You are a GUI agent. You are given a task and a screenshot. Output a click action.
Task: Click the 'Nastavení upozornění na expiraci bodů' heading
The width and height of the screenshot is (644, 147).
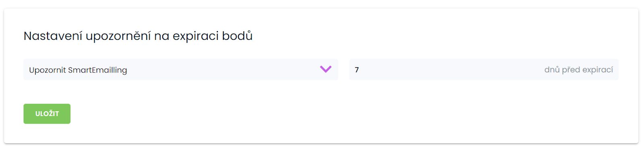point(138,36)
